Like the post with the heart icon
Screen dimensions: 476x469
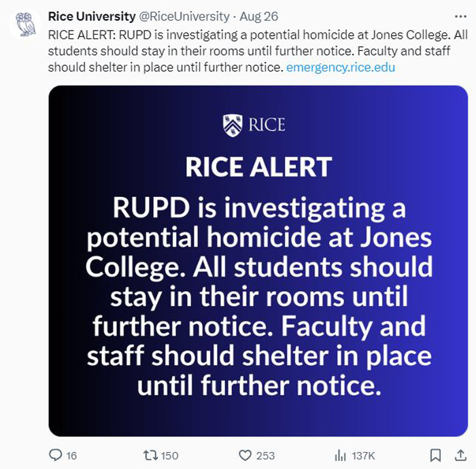[x=245, y=455]
